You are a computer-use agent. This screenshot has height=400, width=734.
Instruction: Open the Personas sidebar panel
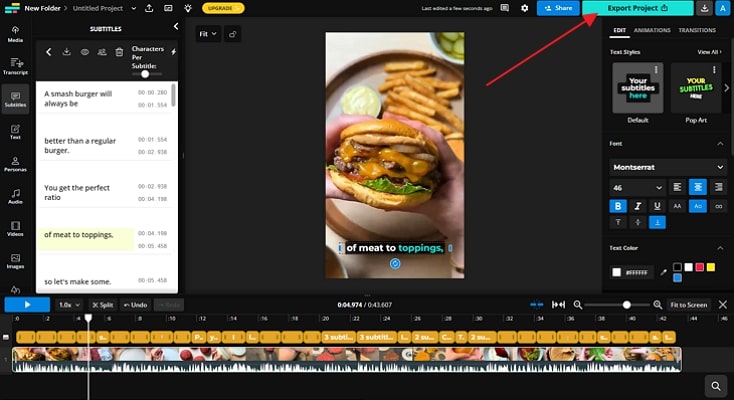pos(15,164)
